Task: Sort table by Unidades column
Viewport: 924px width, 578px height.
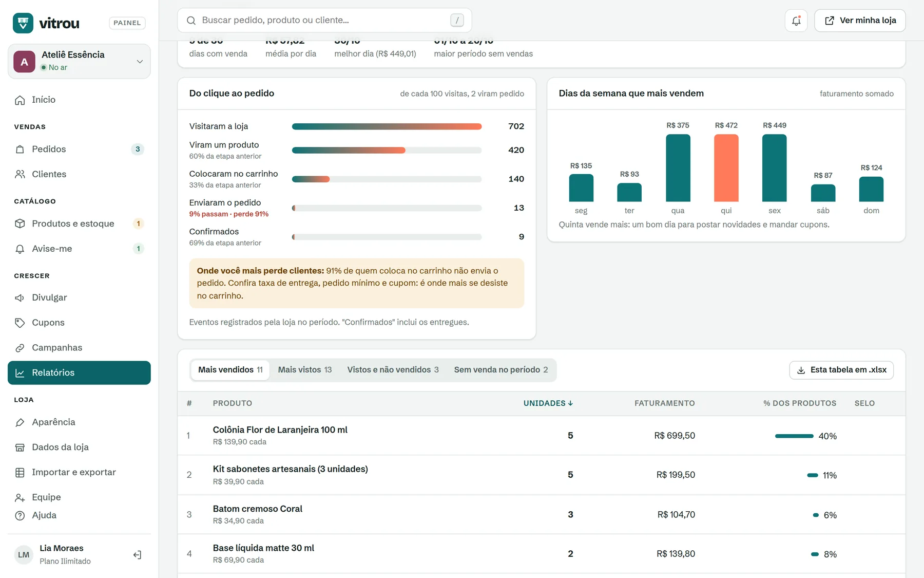Action: click(x=548, y=403)
